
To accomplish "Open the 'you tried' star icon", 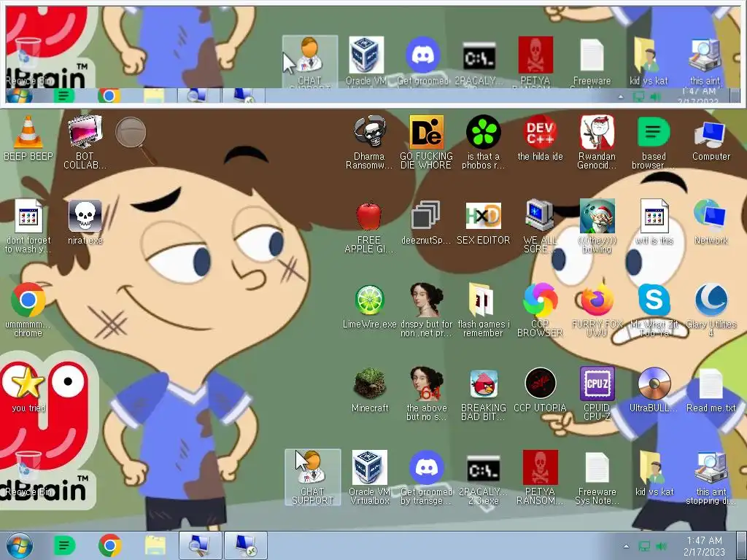I will tap(28, 389).
